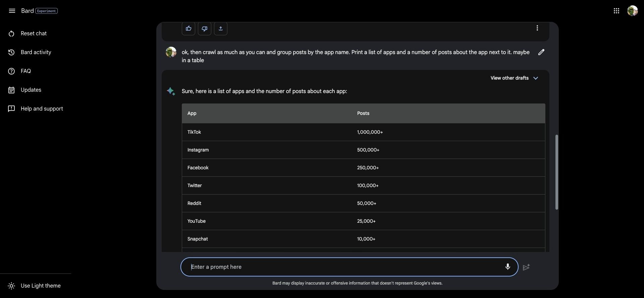The image size is (644, 298).
Task: Click the Bard activity history icon
Action: 11,52
